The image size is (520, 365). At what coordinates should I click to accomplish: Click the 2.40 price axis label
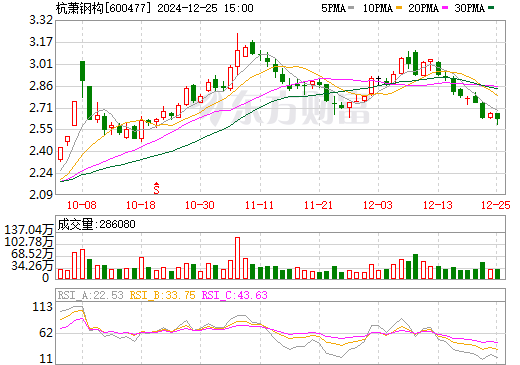point(41,151)
